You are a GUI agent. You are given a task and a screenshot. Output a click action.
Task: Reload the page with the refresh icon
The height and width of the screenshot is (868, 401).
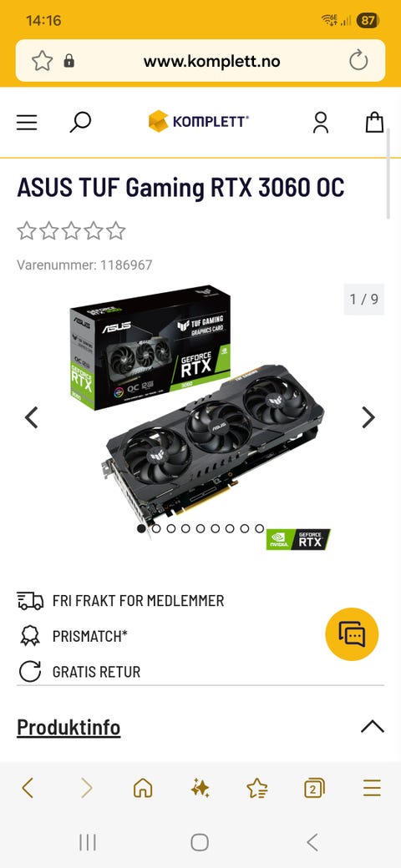click(358, 60)
